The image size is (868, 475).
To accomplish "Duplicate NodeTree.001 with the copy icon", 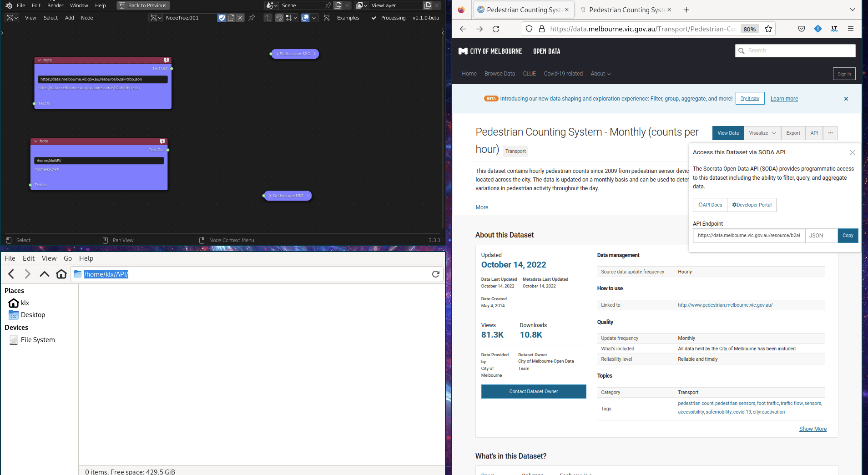I will tap(231, 18).
